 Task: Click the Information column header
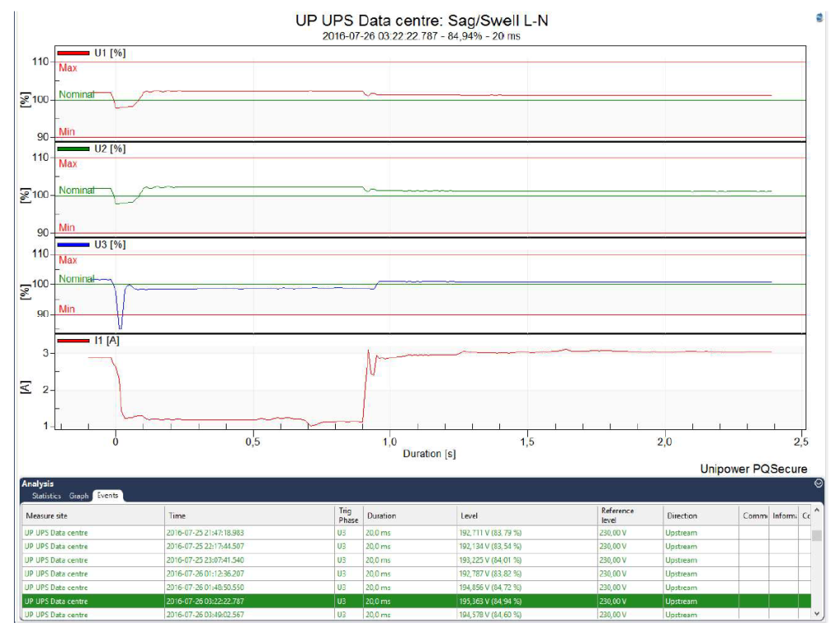pos(784,515)
